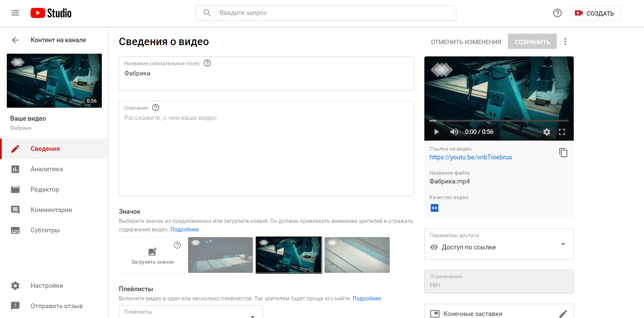Image resolution: width=644 pixels, height=318 pixels.
Task: Click the Доступ по ссылке eye icon
Action: pyautogui.click(x=434, y=247)
